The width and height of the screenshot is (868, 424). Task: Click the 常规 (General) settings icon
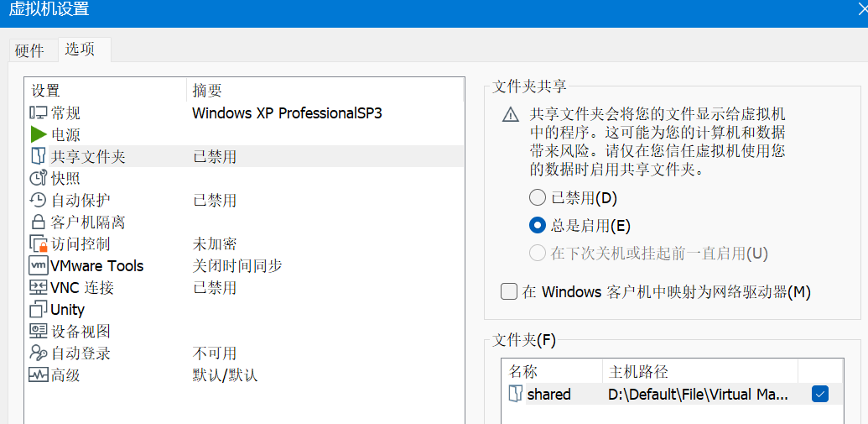click(39, 113)
